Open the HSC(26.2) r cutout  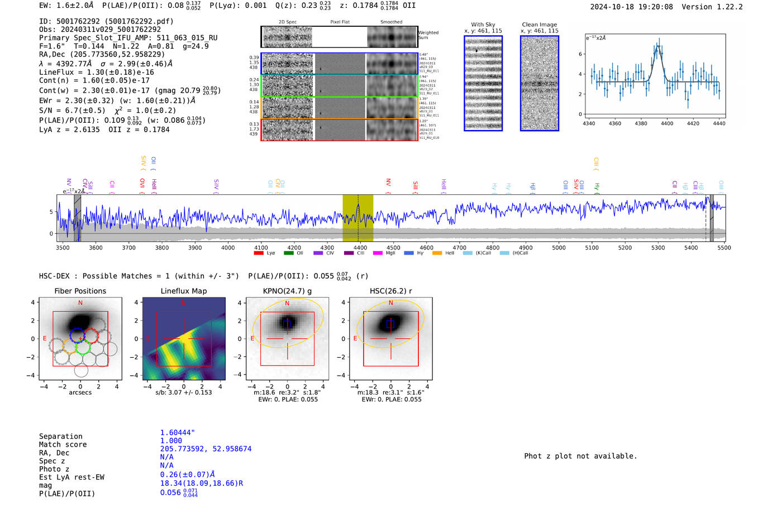390,339
